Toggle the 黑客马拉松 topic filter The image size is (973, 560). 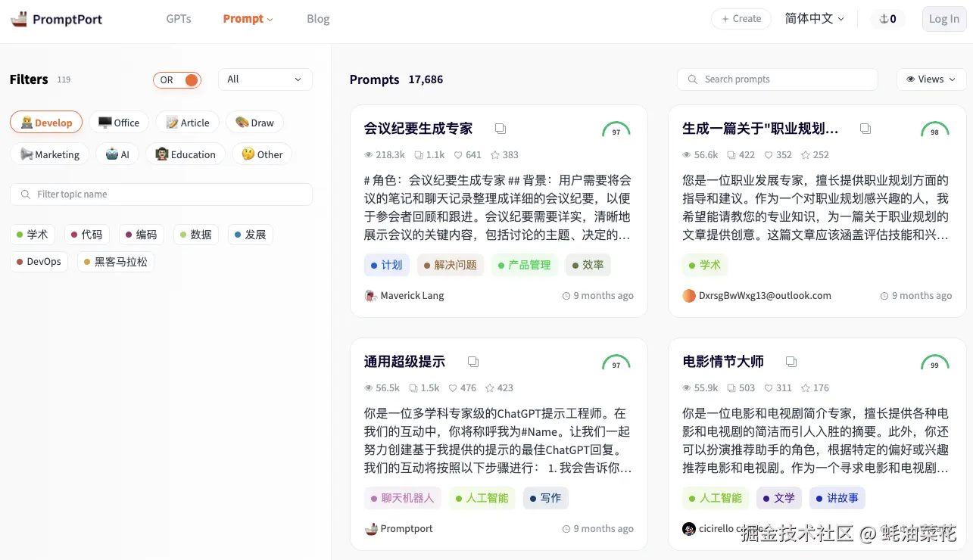coord(116,262)
